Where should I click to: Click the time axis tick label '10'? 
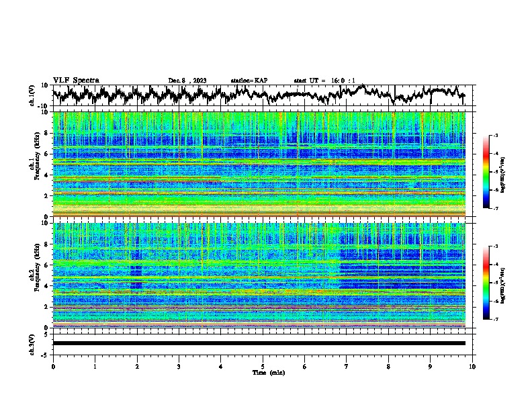click(472, 367)
